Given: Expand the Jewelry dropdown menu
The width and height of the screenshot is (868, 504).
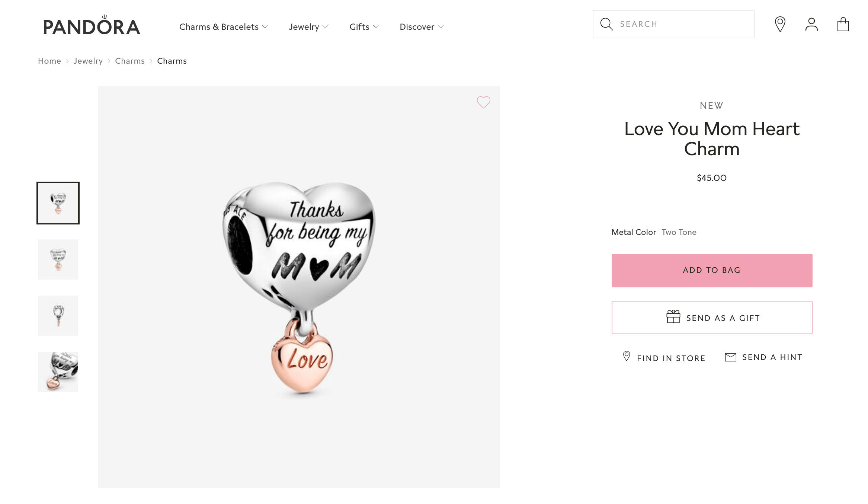Looking at the screenshot, I should [308, 27].
